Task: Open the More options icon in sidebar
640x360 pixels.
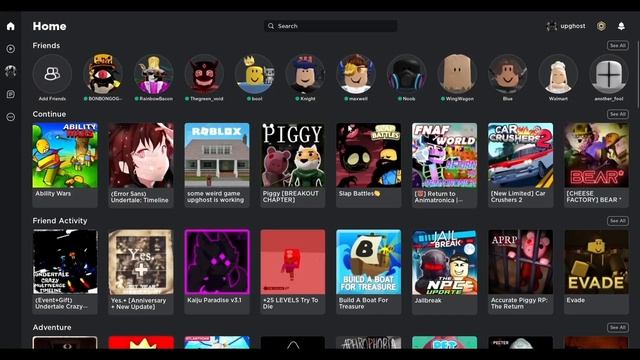Action: pos(11,117)
